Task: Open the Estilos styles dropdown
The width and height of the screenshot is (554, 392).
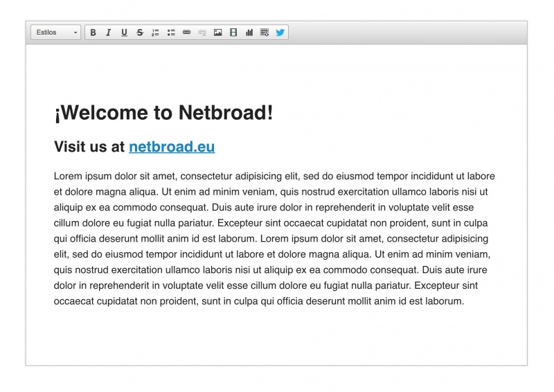Action: click(55, 33)
